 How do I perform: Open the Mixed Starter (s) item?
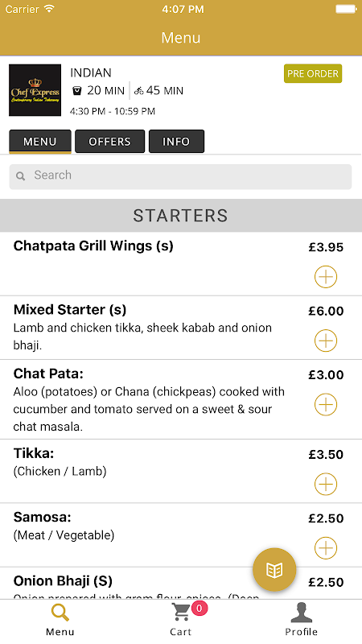(x=70, y=310)
